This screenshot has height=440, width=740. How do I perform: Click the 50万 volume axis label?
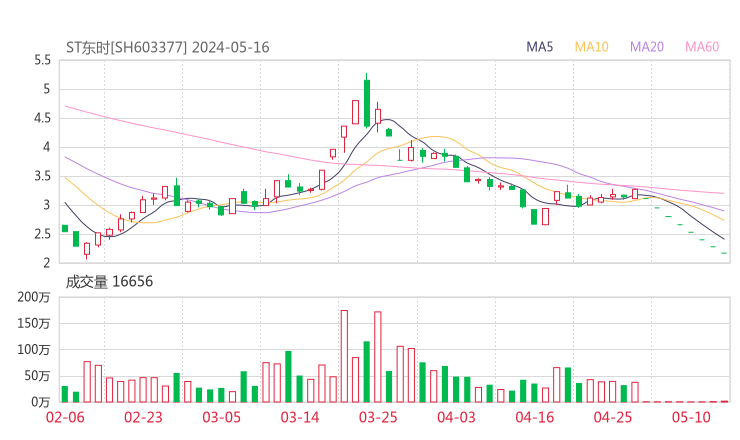[37, 376]
